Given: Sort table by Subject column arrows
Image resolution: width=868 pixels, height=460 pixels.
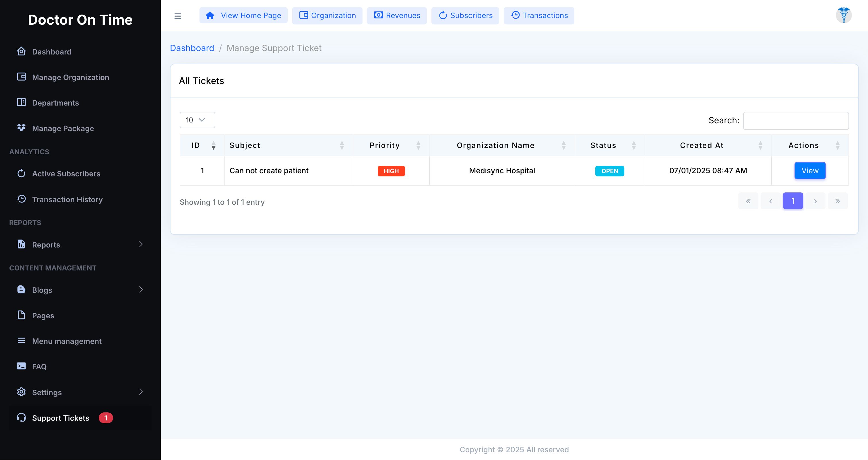Looking at the screenshot, I should (x=342, y=145).
